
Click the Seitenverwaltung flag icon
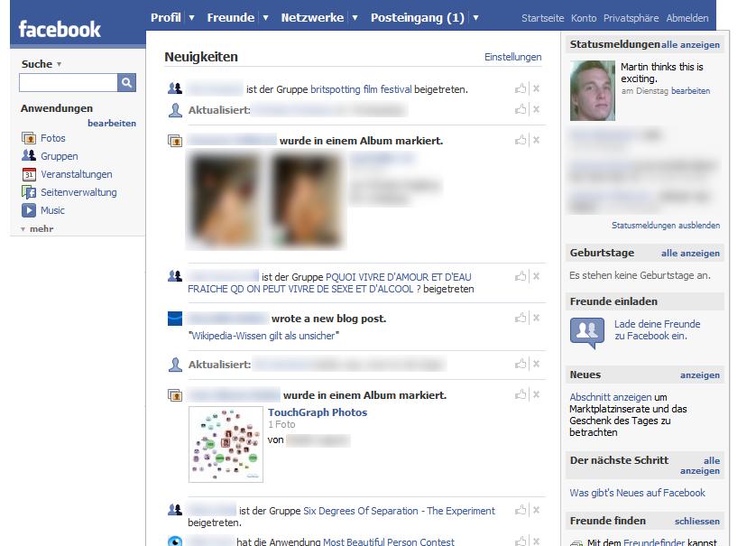(x=29, y=191)
